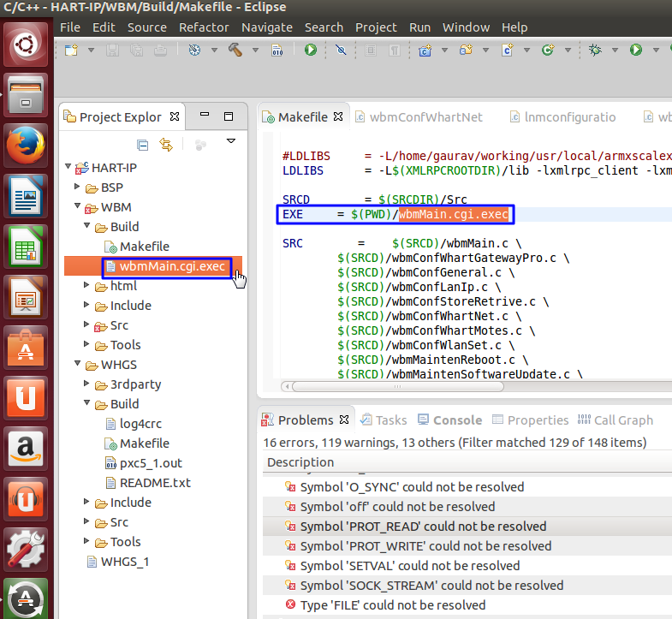Viewport: 672px width, 619px height.
Task: Select the 'PROT_WRITE' could not be resolved error
Action: pyautogui.click(x=425, y=546)
